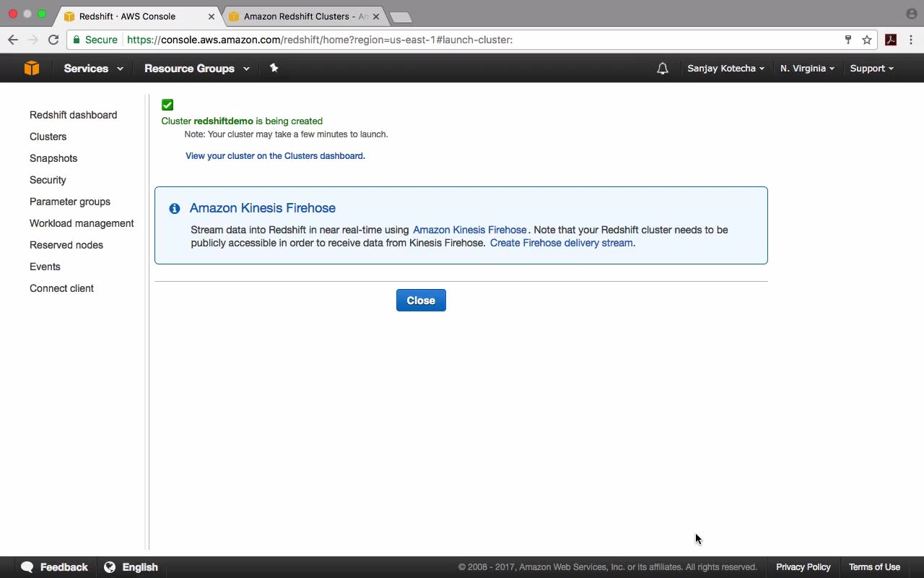This screenshot has width=924, height=578.
Task: Open the pin shortcuts icon in navbar
Action: 274,68
